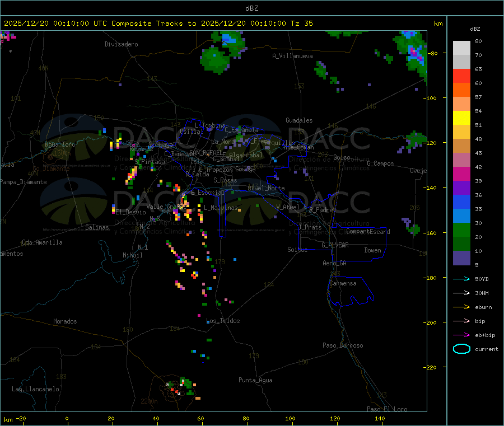Select the green 20 dBZ color swatch
504x426 pixels.
[461, 230]
